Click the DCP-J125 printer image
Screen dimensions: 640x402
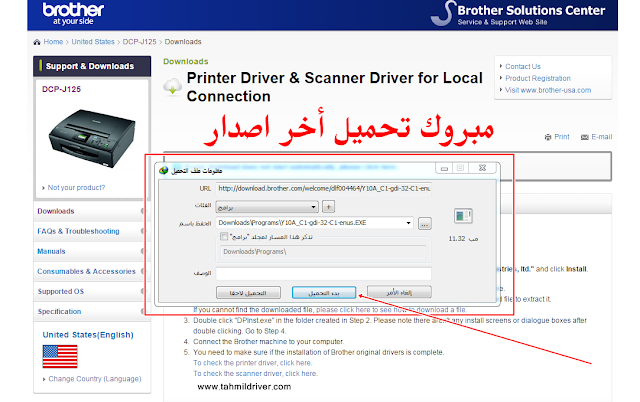click(92, 138)
